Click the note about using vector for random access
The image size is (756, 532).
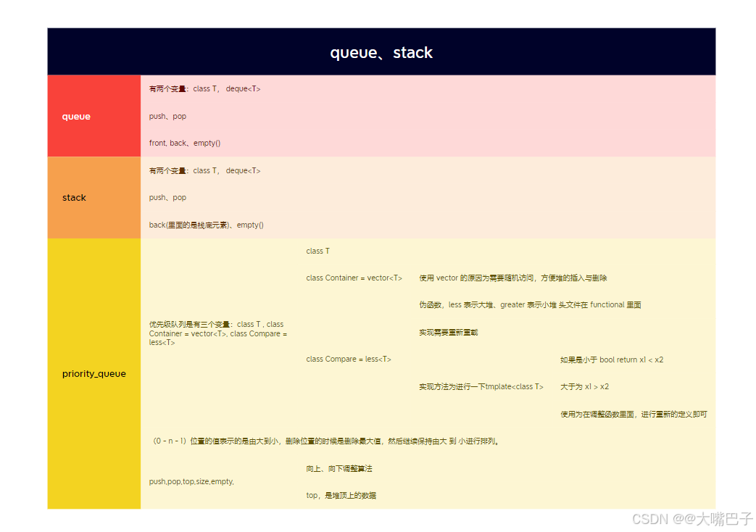(x=513, y=278)
